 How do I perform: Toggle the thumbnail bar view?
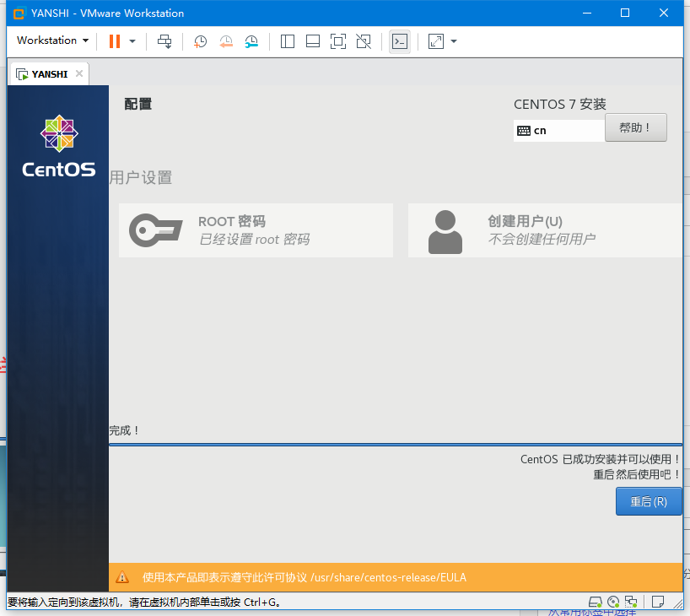point(313,41)
